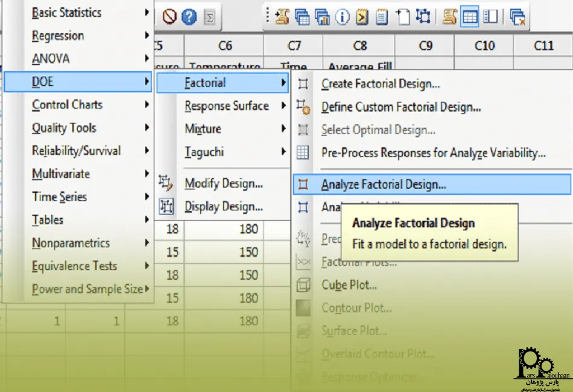Viewport: 573px width, 392px height.
Task: Open Reliability/Survival submenu
Action: click(x=78, y=151)
